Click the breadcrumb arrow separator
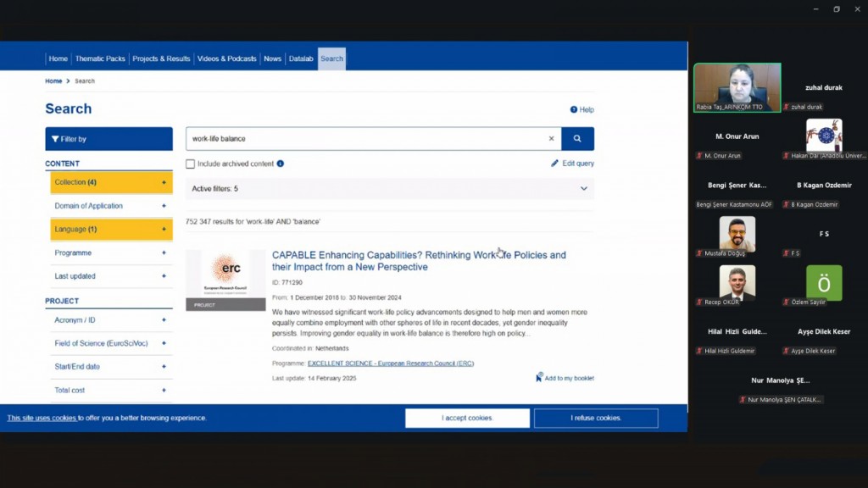 (x=68, y=80)
